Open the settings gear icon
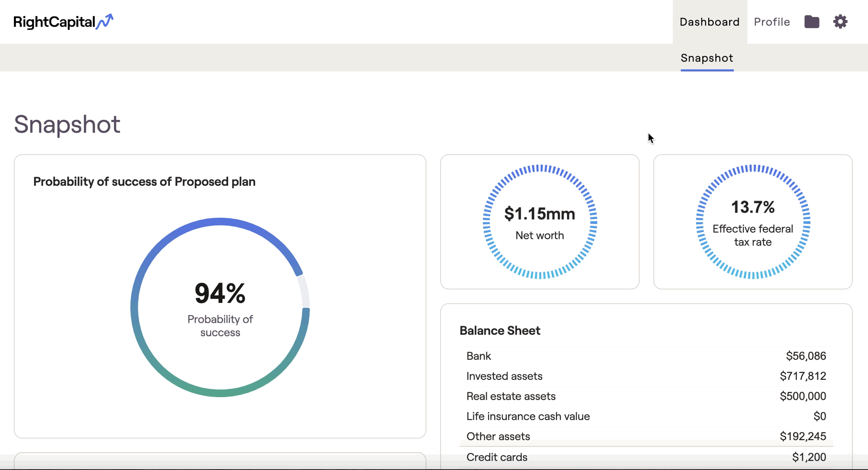 click(840, 22)
